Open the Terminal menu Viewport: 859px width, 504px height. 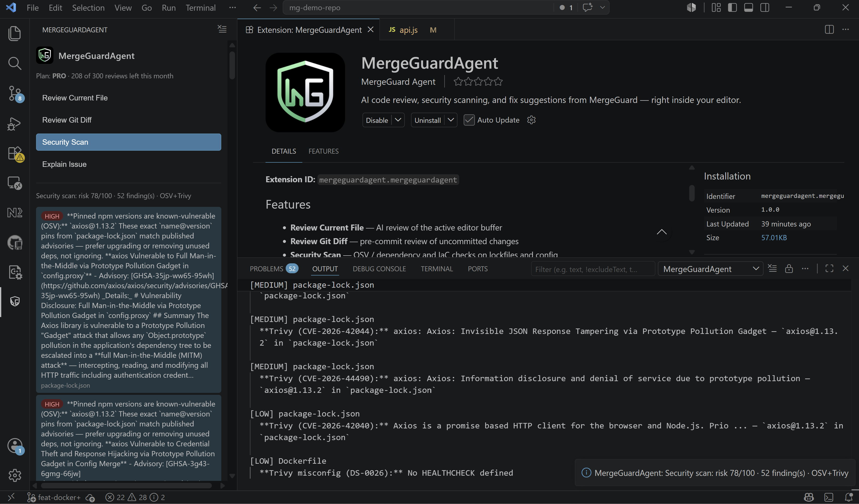point(200,7)
